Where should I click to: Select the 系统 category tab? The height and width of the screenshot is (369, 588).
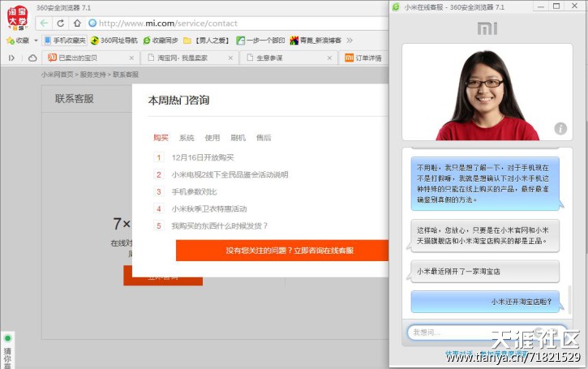[x=187, y=138]
